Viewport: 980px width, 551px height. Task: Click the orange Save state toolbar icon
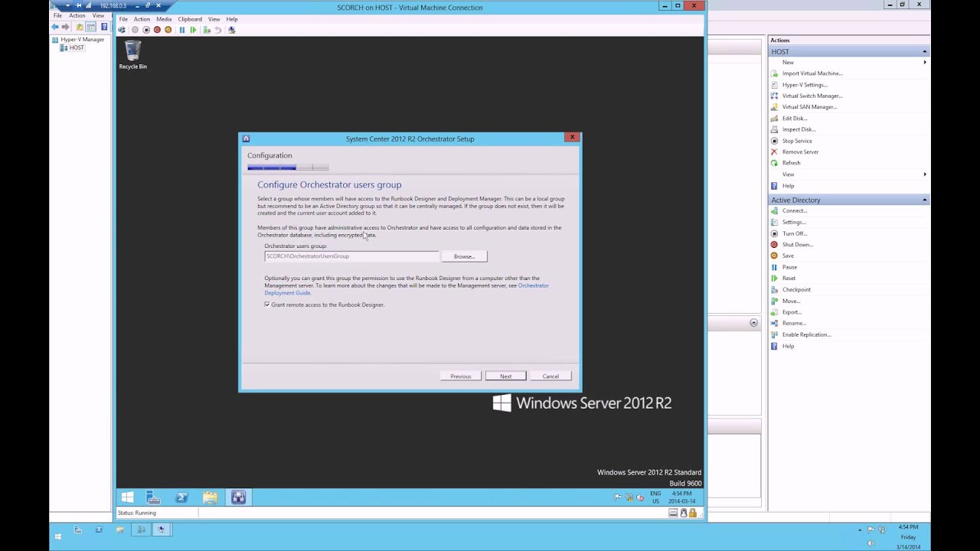point(168,30)
